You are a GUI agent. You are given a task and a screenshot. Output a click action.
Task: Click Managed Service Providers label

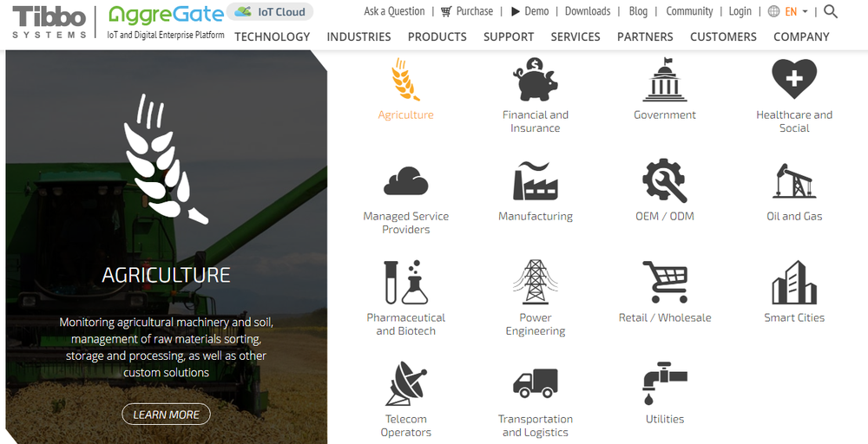pos(405,223)
